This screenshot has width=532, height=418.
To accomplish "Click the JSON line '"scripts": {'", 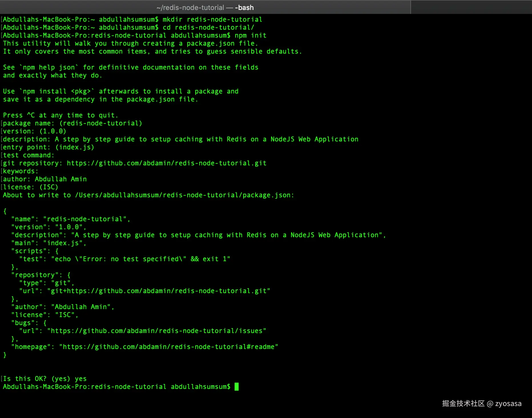I will pyautogui.click(x=35, y=251).
